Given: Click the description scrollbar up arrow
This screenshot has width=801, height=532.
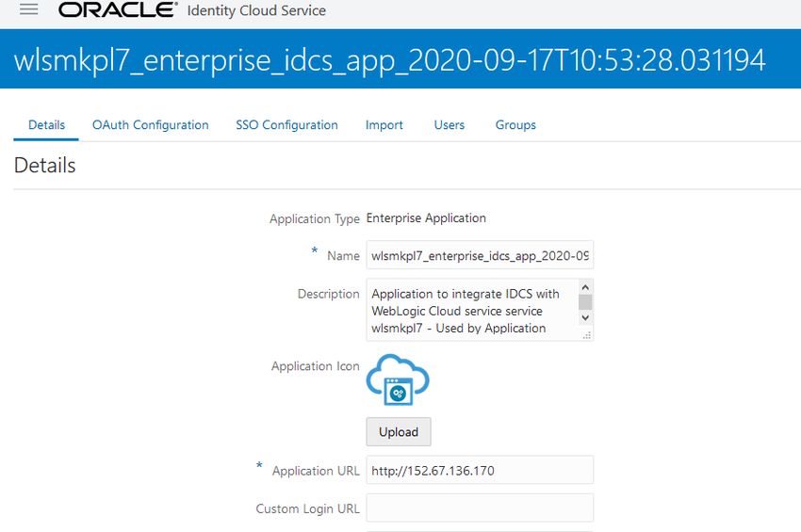Looking at the screenshot, I should tap(585, 287).
